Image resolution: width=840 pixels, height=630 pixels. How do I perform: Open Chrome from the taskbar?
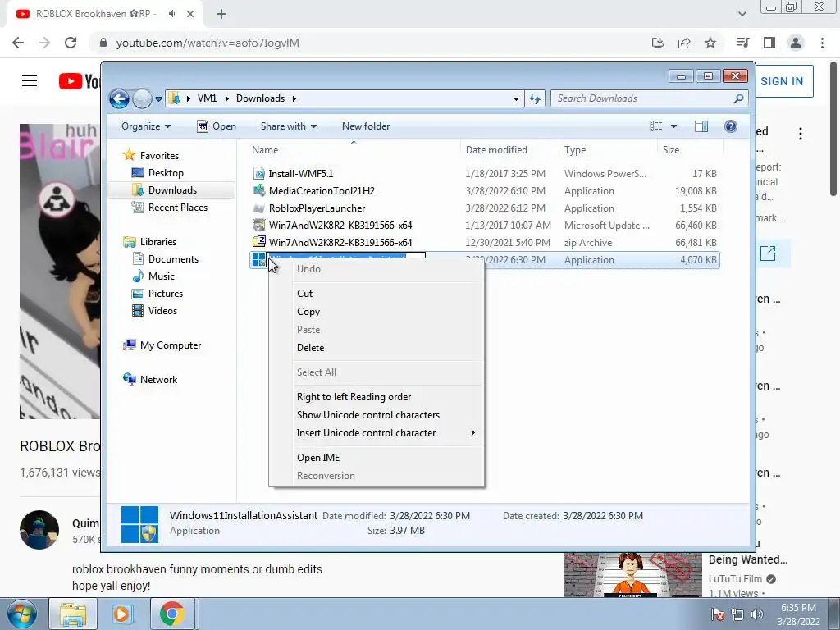(171, 614)
